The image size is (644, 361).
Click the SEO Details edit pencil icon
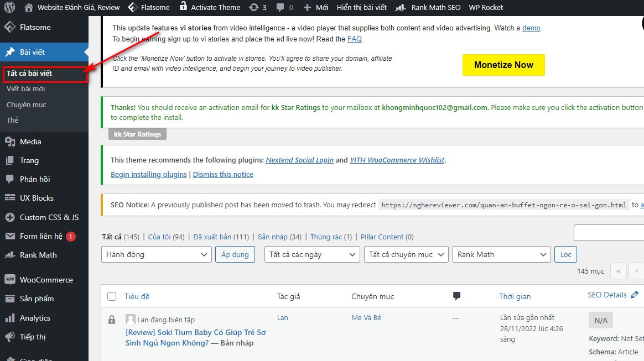pyautogui.click(x=634, y=295)
